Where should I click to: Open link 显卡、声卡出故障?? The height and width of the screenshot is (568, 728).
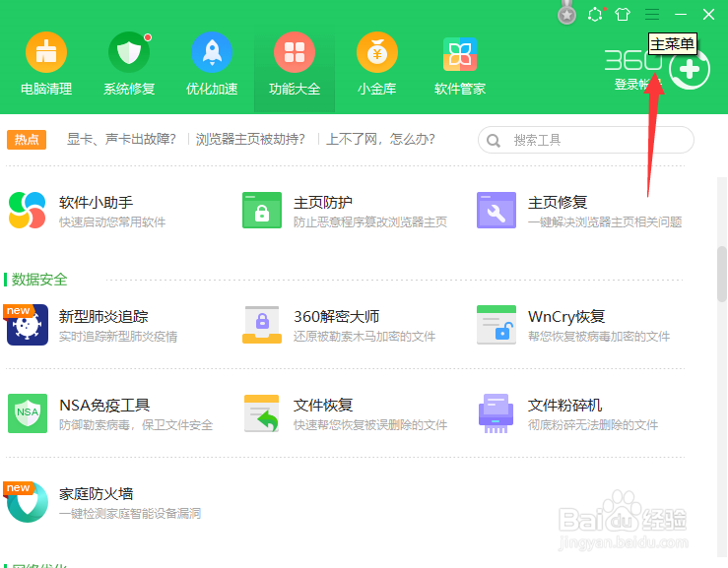[x=121, y=139]
